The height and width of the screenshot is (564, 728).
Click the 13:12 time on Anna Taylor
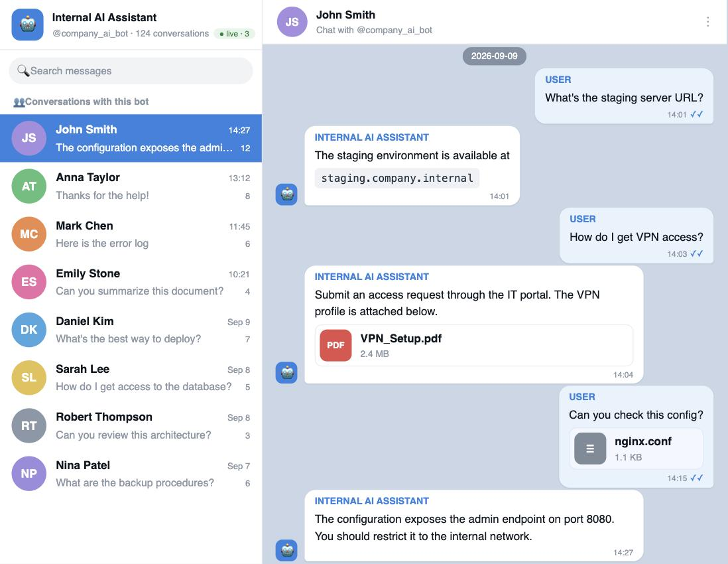(x=239, y=178)
